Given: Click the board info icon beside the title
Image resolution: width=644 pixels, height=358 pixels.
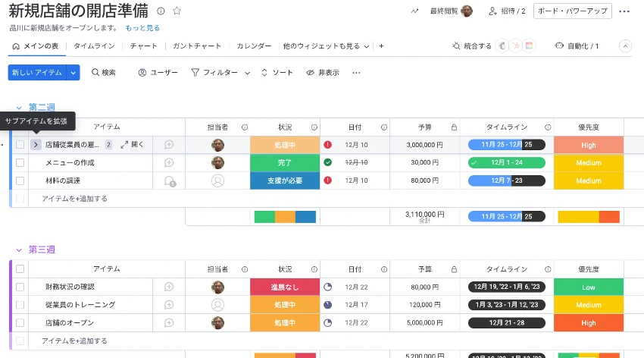Looking at the screenshot, I should pyautogui.click(x=161, y=11).
